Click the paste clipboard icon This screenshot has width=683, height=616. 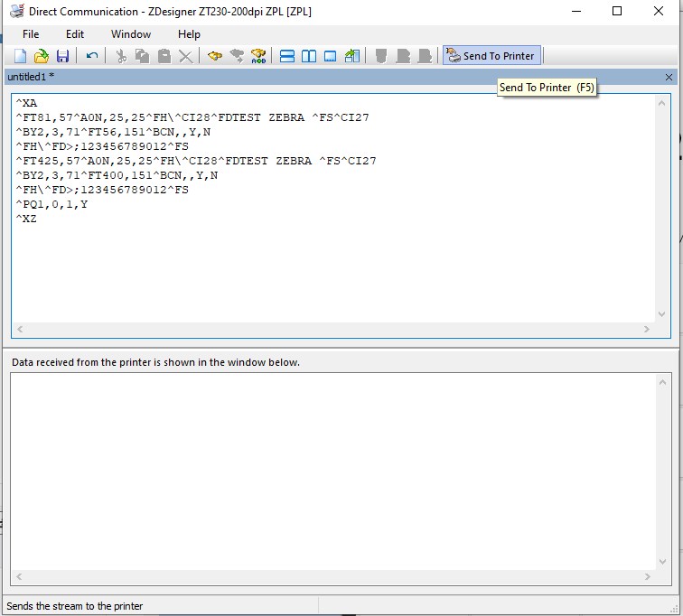pyautogui.click(x=164, y=56)
